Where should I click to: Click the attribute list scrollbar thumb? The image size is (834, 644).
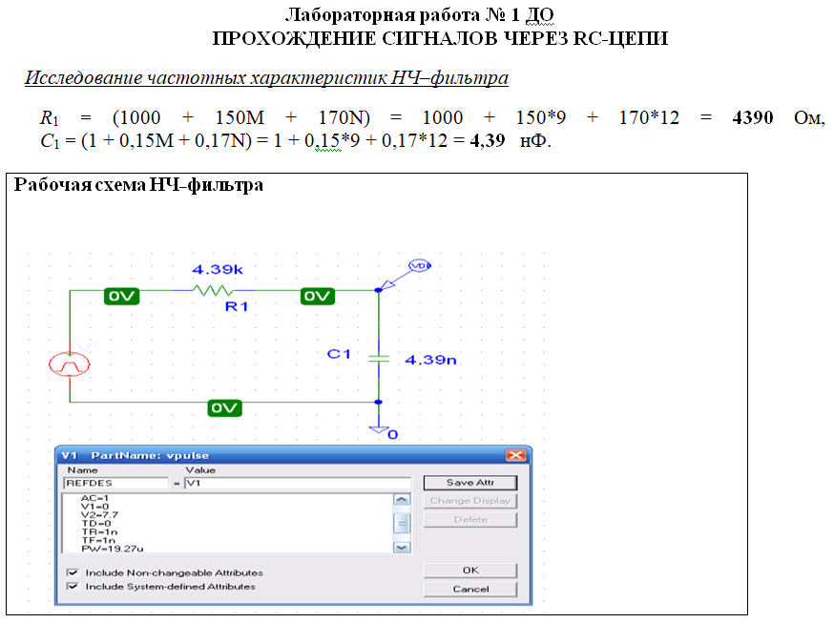tap(402, 523)
